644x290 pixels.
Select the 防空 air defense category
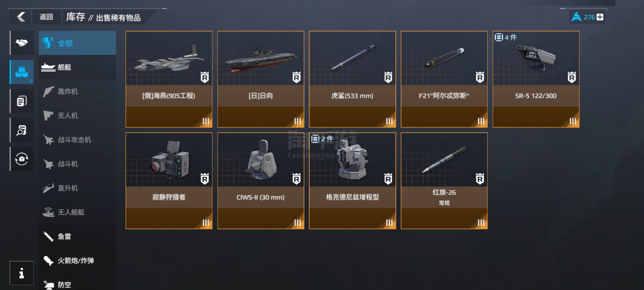click(x=77, y=284)
